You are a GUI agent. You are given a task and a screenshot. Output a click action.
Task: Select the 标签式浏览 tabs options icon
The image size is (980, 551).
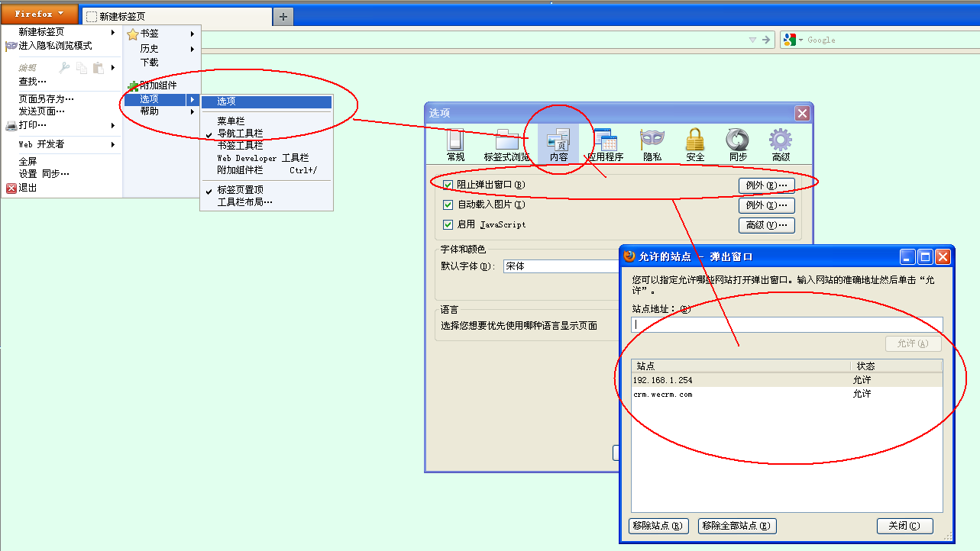506,145
